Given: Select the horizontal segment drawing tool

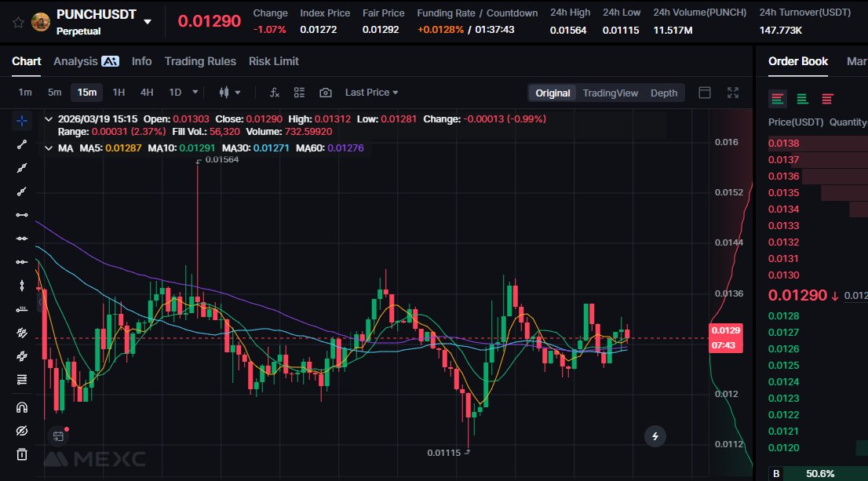Looking at the screenshot, I should [22, 215].
